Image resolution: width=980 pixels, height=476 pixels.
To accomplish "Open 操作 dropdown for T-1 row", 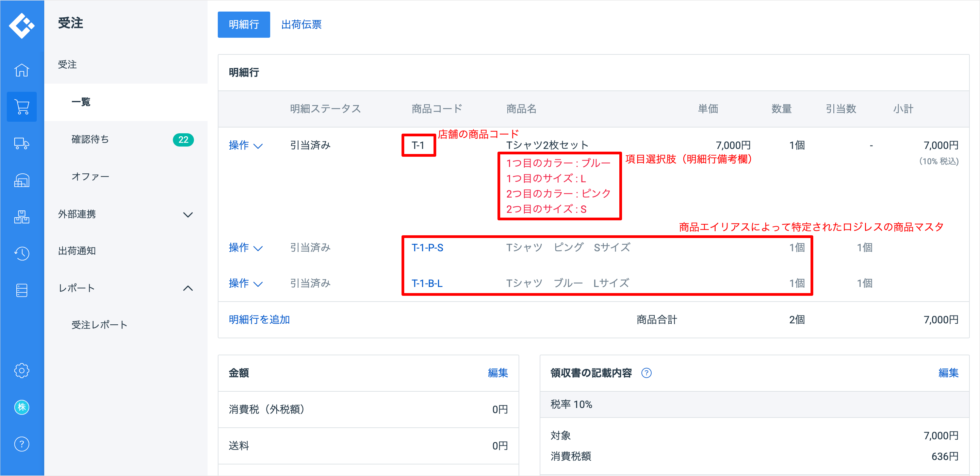I will [x=245, y=145].
